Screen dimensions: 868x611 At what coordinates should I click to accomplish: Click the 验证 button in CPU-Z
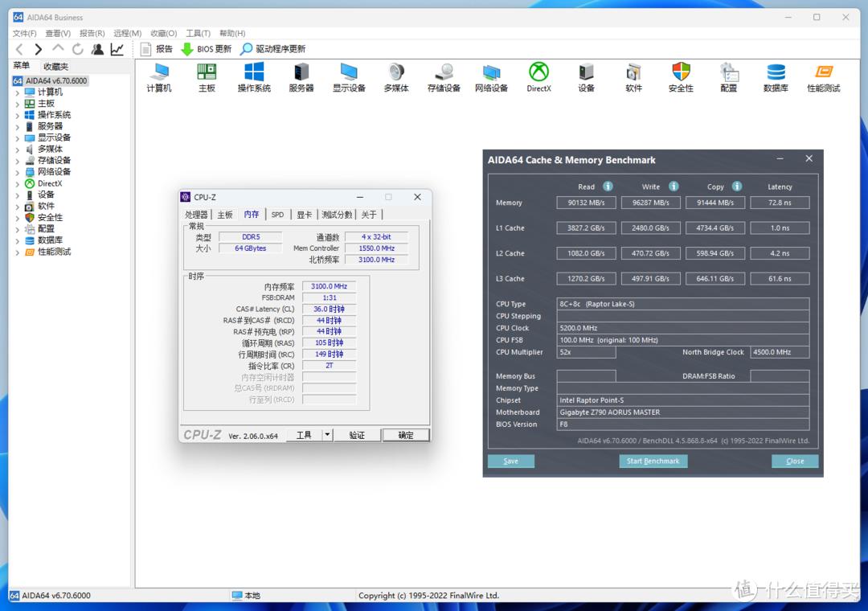point(358,435)
